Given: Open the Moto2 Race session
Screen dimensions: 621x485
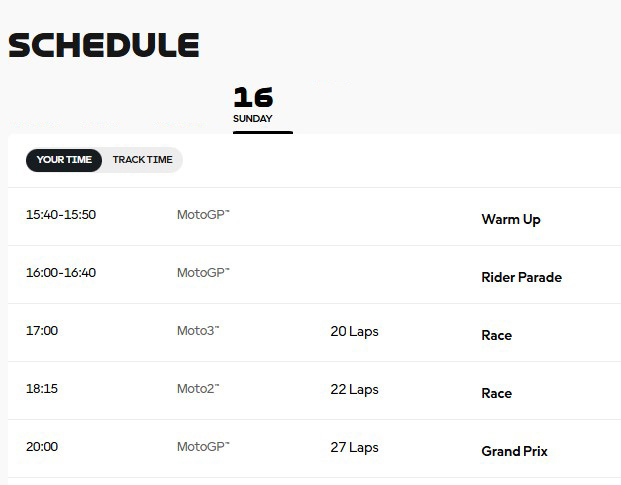Looking at the screenshot, I should (x=496, y=393).
